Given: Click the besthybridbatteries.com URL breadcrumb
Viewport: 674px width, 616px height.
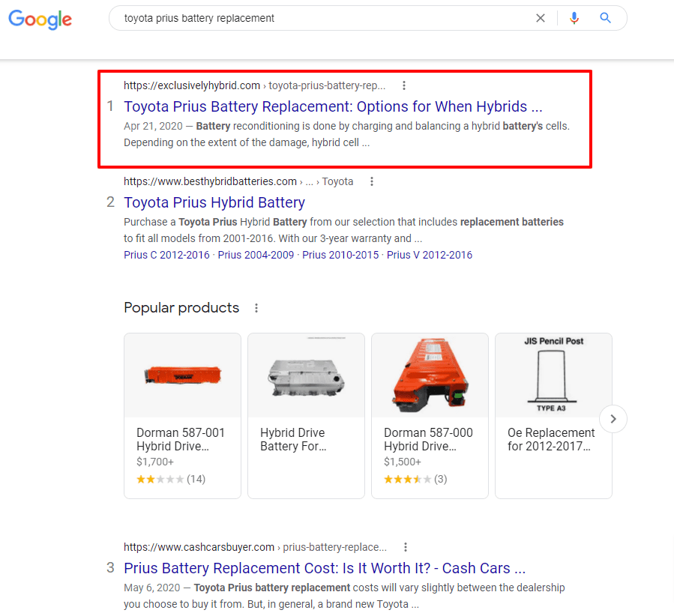Looking at the screenshot, I should pos(238,181).
